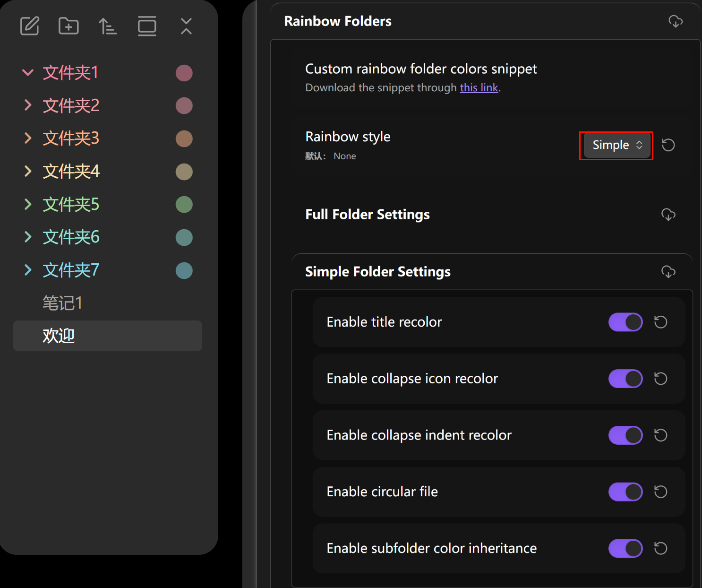This screenshot has height=588, width=702.
Task: Click the collapse all folders icon
Action: (186, 26)
